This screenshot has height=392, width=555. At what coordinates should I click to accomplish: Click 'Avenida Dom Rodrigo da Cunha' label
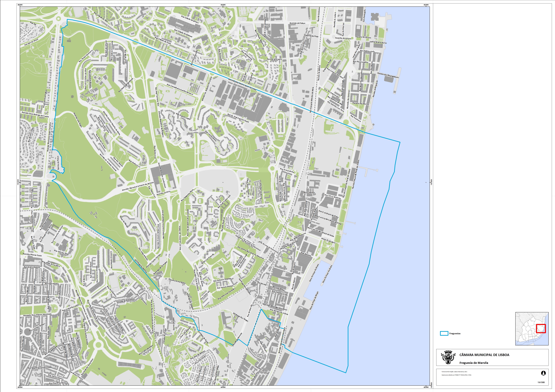click(x=35, y=114)
